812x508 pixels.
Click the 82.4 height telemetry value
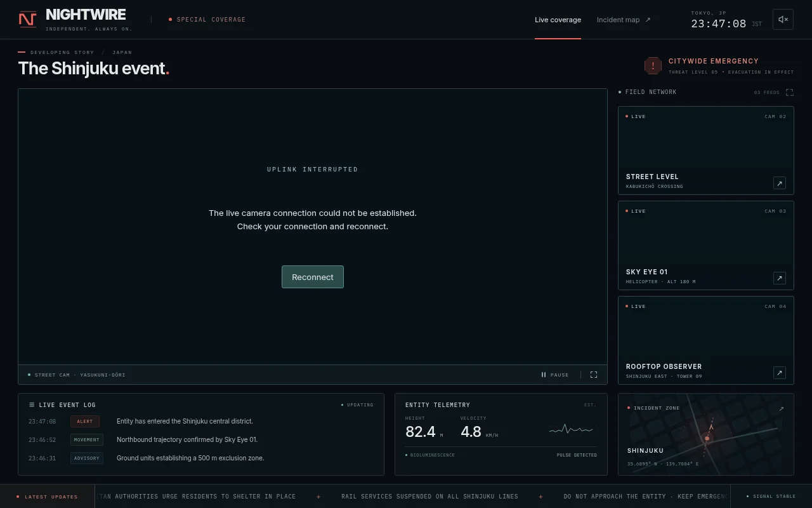coord(421,432)
